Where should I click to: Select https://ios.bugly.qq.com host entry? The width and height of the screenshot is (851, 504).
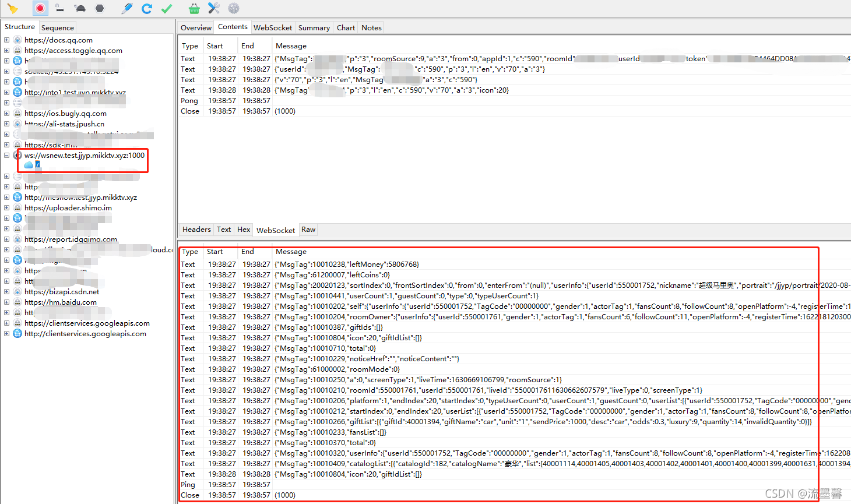click(x=65, y=114)
